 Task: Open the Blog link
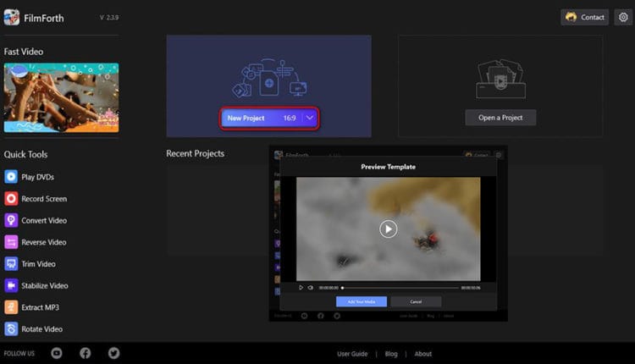pyautogui.click(x=391, y=354)
